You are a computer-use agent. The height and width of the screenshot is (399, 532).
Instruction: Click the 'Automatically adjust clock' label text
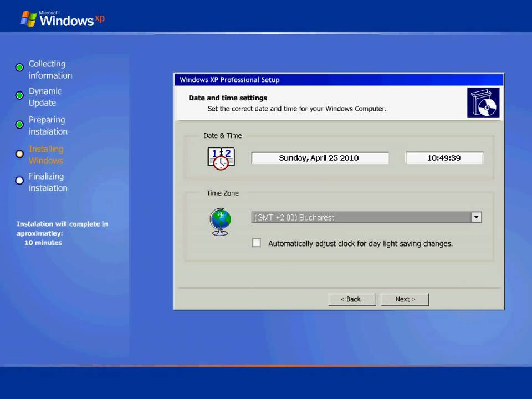coord(360,244)
